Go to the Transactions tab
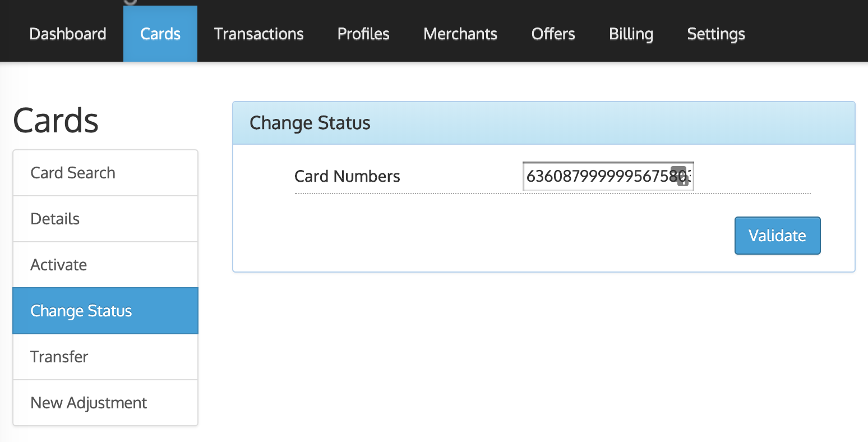 pos(259,34)
